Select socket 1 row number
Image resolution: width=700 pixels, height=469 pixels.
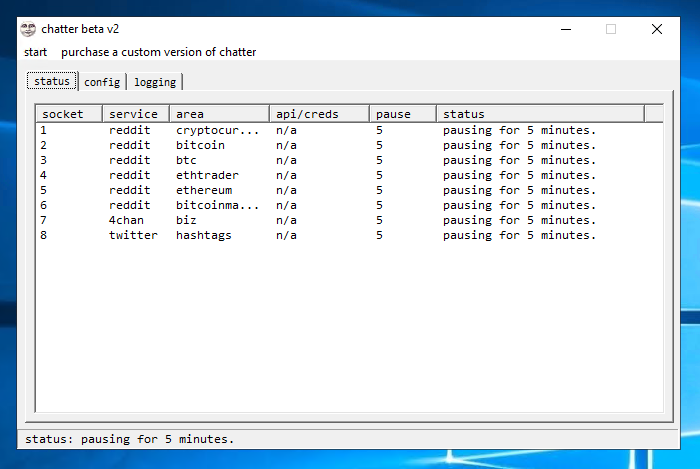[x=43, y=130]
